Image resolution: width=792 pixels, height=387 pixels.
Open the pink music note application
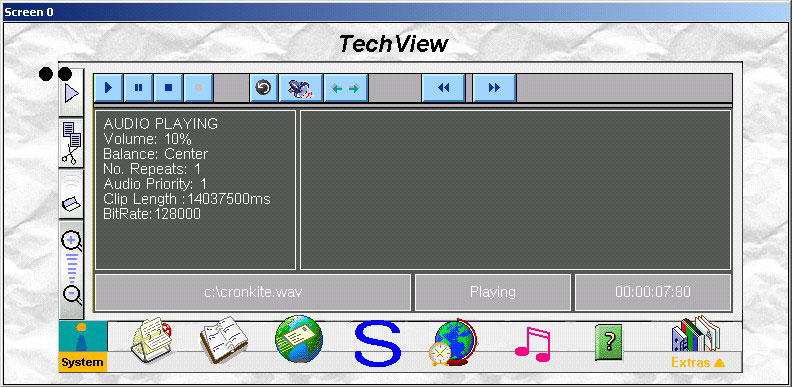coord(532,344)
